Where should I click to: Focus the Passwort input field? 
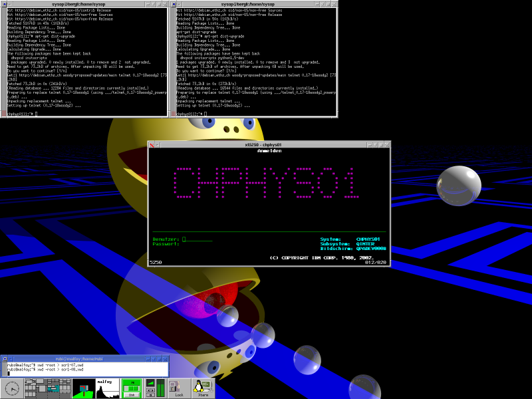(198, 244)
